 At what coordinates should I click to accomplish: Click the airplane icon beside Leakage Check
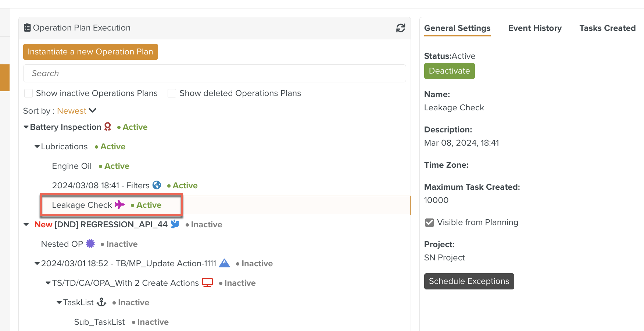tap(119, 204)
